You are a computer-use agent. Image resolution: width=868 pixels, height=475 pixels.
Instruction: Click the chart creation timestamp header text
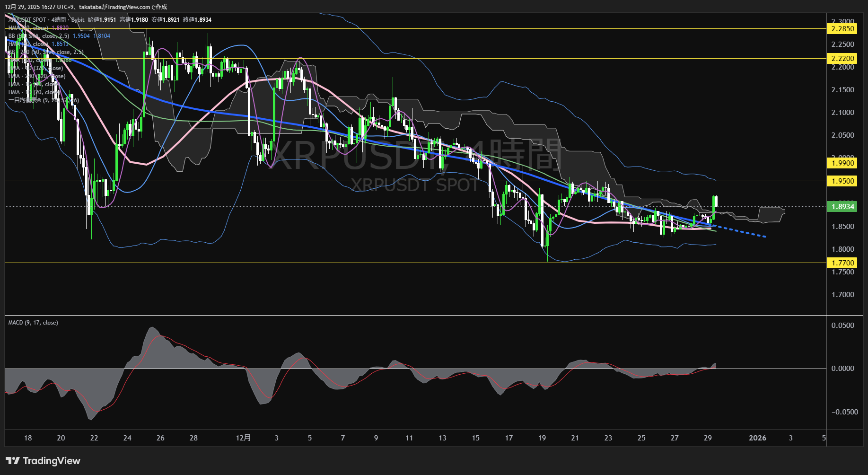tap(86, 7)
